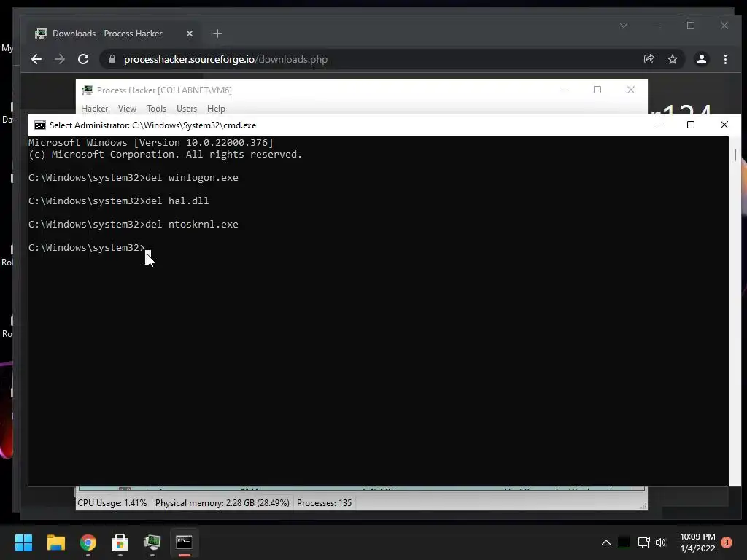Image resolution: width=747 pixels, height=560 pixels.
Task: Open the Users menu in Process Hacker
Action: (186, 109)
